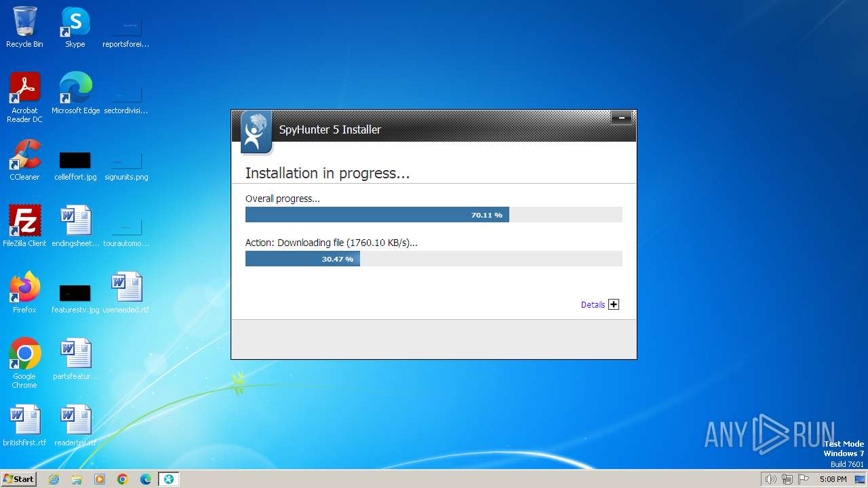
Task: Select useneeded.rtf document
Action: pyautogui.click(x=125, y=293)
